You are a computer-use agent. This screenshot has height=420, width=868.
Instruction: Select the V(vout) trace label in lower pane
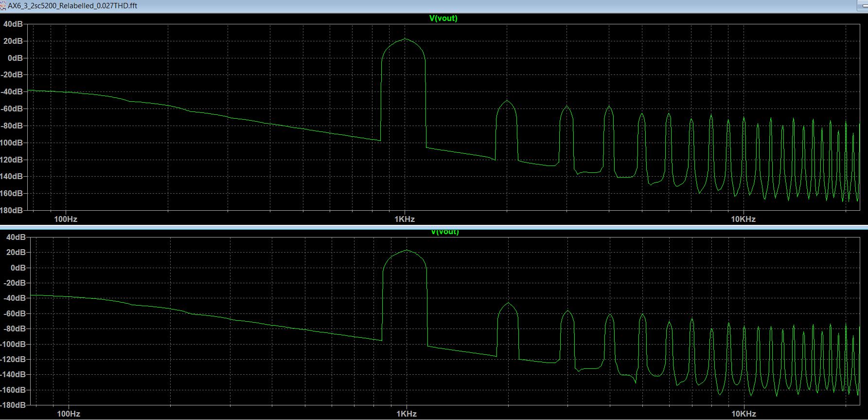click(444, 232)
